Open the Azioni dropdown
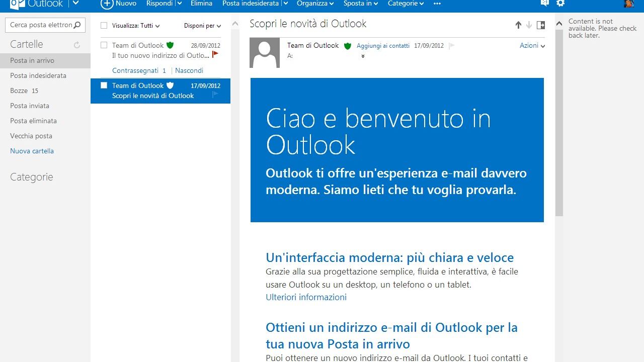 (x=532, y=45)
